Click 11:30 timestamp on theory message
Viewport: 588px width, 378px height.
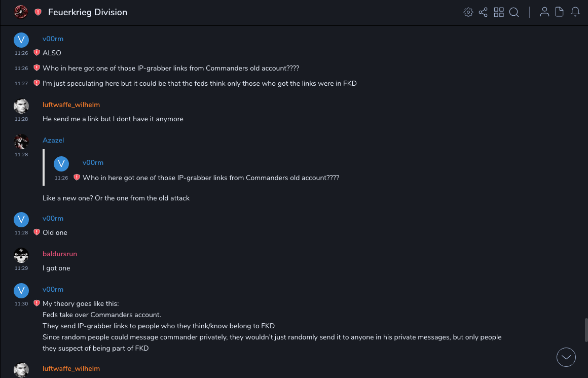click(21, 303)
